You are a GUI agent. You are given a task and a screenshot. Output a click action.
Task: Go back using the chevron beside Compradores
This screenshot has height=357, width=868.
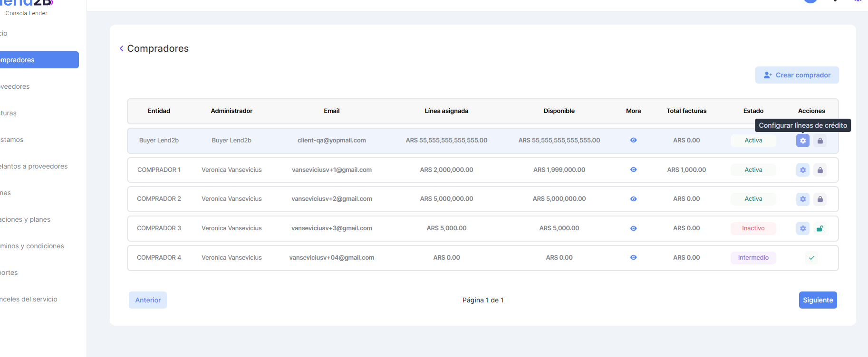point(122,48)
